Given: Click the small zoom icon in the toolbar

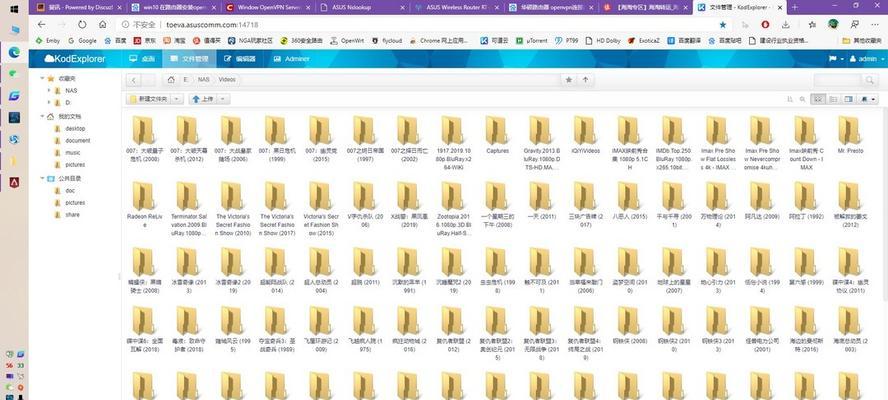Looking at the screenshot, I should click(802, 99).
